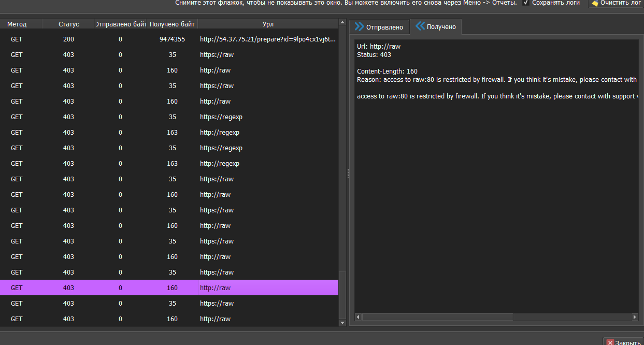Select the row with status 200
The height and width of the screenshot is (345, 644).
(x=155, y=39)
